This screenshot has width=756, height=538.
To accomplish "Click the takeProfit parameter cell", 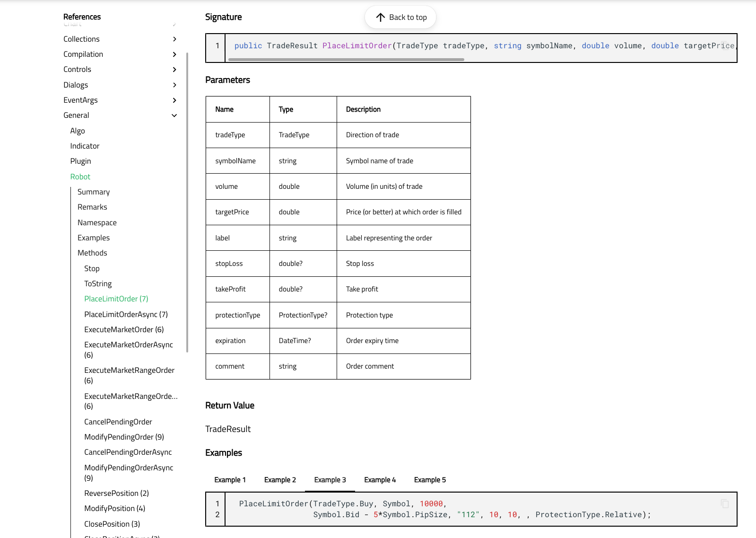I will [x=238, y=289].
